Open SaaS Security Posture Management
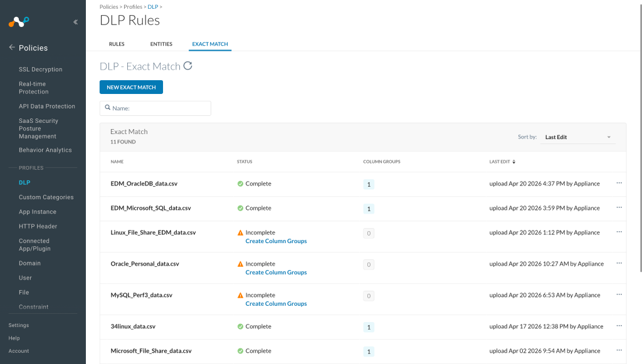Image resolution: width=642 pixels, height=364 pixels. point(38,128)
